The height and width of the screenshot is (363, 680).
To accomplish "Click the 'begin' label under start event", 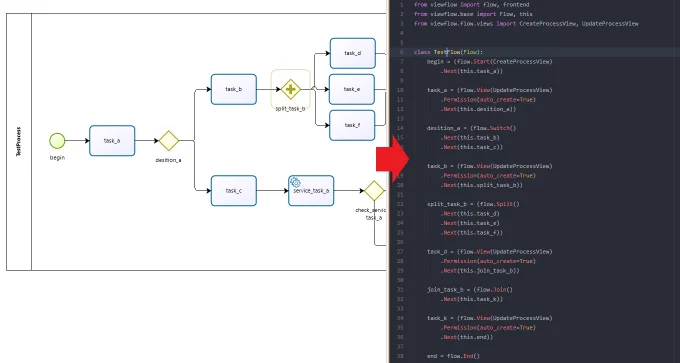I will point(57,158).
